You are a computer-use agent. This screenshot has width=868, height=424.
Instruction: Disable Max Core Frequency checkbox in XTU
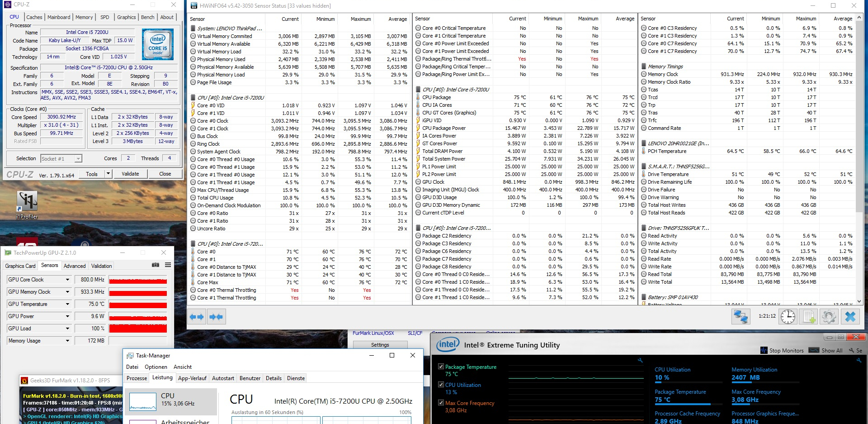(441, 403)
